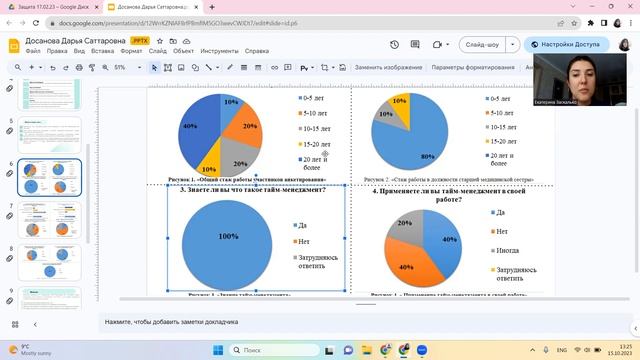Collapse the filmstrip panel arrow
This screenshot has width=640, height=360.
point(35,324)
